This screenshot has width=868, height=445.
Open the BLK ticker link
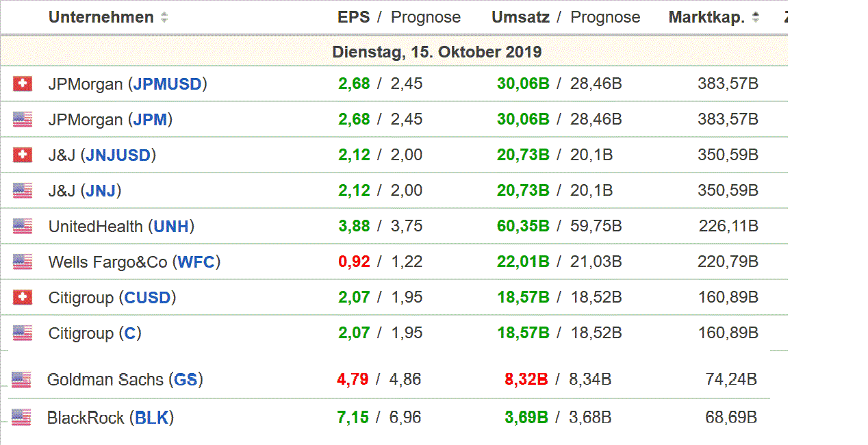coord(151,418)
